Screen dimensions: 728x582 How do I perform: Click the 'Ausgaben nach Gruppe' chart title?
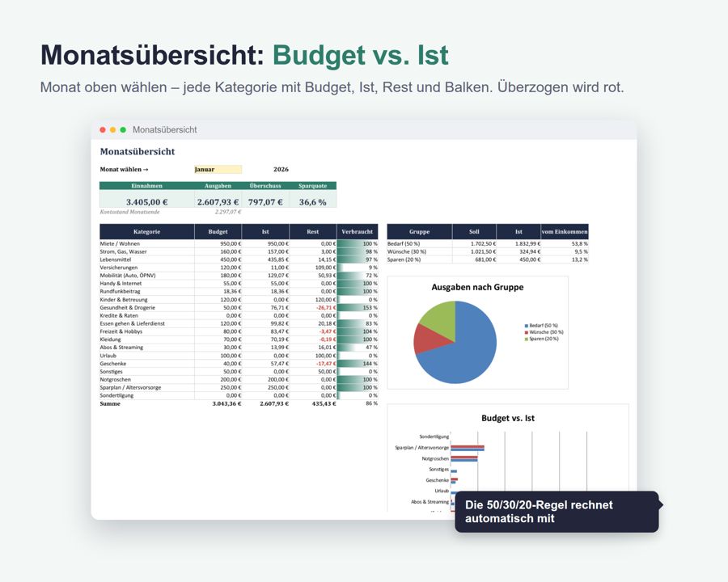pyautogui.click(x=477, y=287)
